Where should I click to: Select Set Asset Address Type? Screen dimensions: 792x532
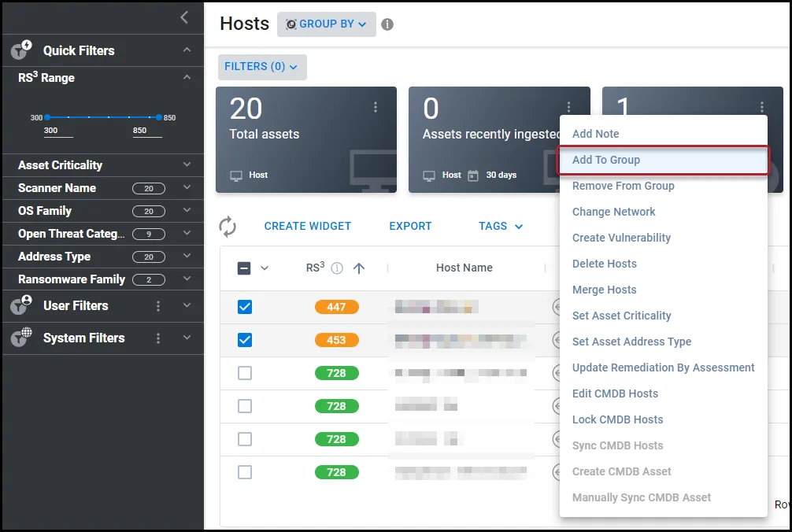[x=663, y=342]
